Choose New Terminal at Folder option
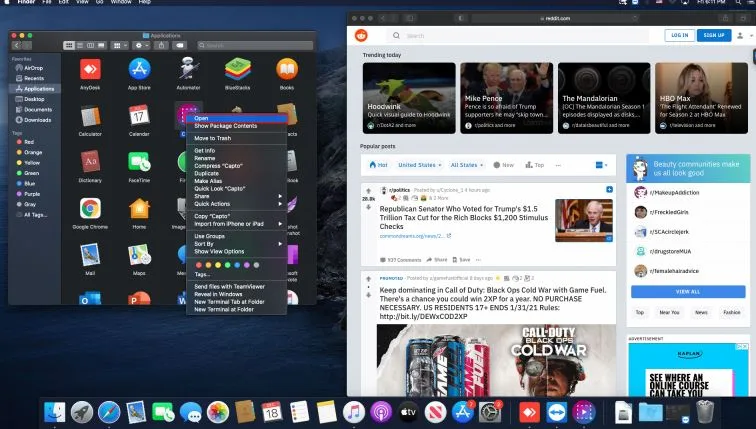This screenshot has width=756, height=429. click(x=237, y=309)
